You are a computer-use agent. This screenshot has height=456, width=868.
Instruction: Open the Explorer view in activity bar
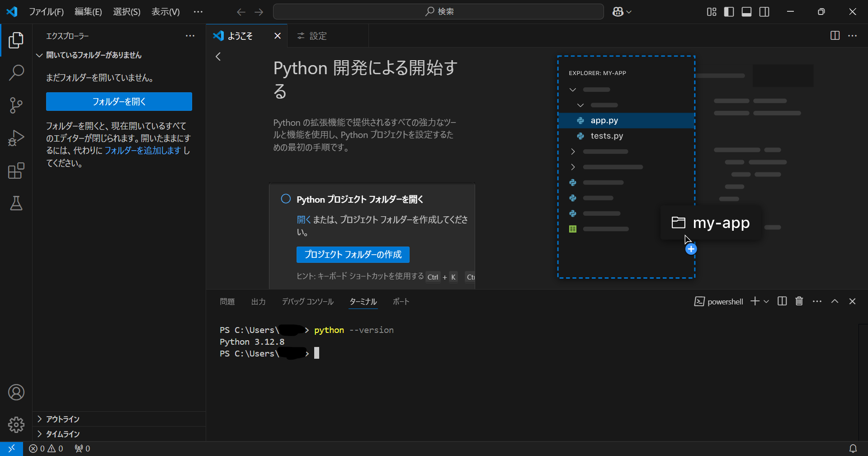point(16,40)
